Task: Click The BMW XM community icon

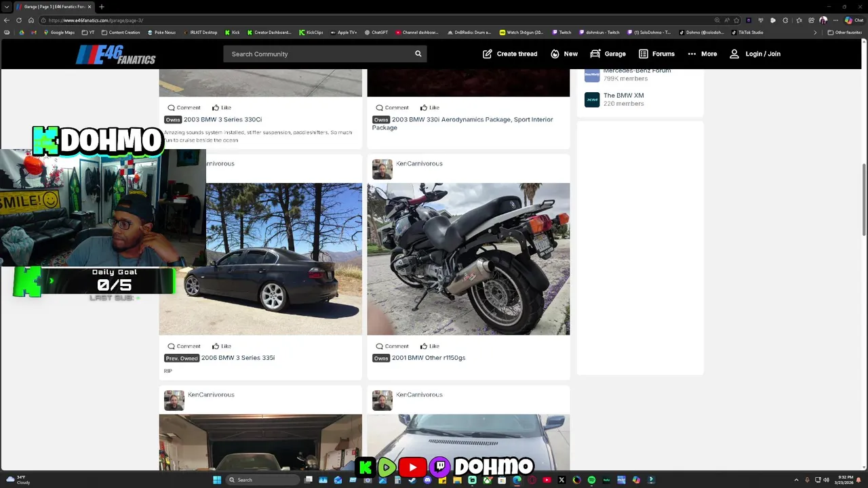Action: pos(592,100)
